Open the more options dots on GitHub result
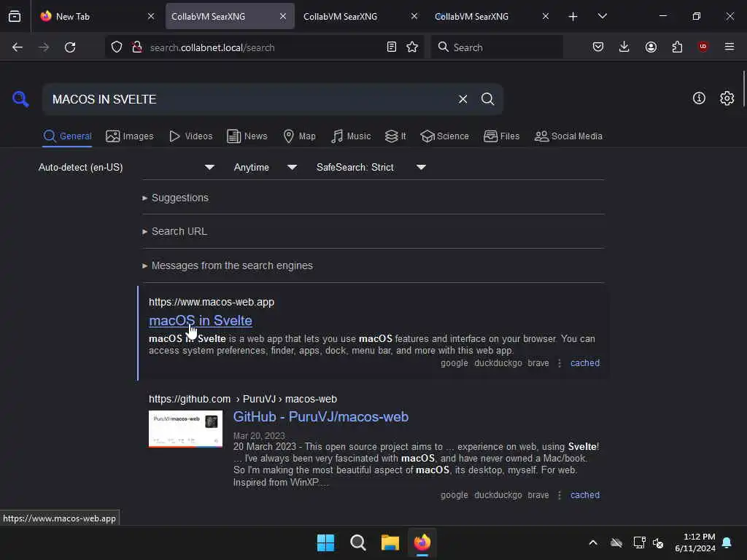 pos(560,495)
